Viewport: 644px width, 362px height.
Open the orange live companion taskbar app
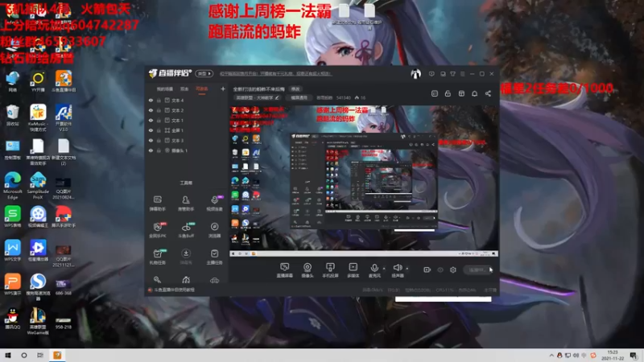(x=57, y=356)
